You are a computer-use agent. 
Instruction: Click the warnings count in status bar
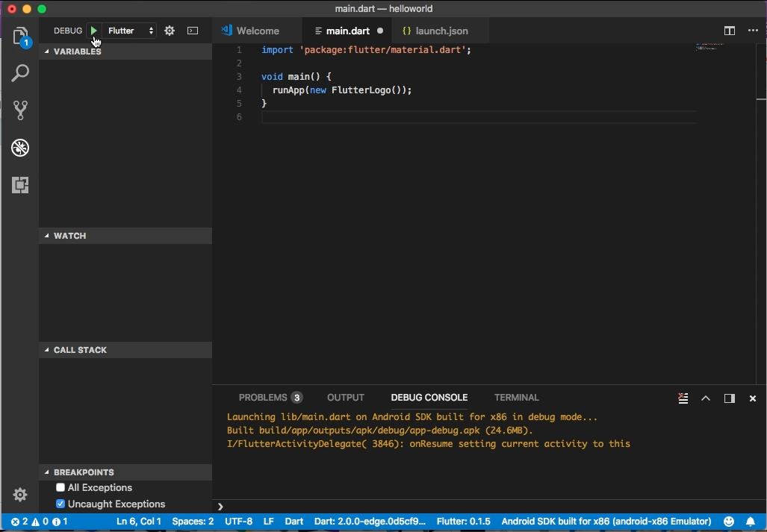pos(40,522)
